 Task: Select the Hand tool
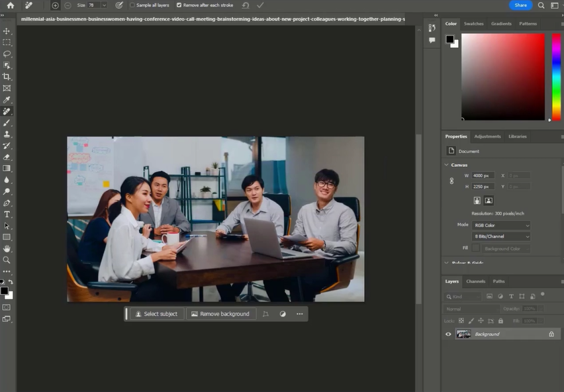pyautogui.click(x=7, y=248)
